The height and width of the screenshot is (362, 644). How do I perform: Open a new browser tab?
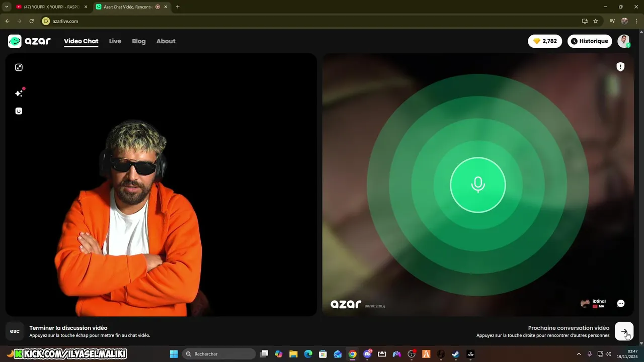(x=178, y=7)
